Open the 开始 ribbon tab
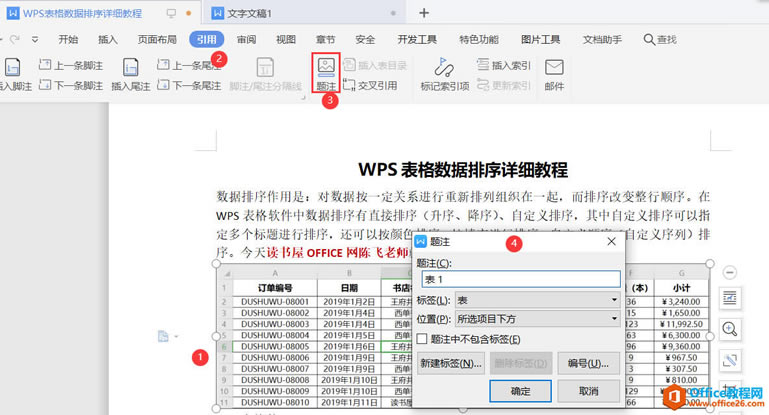769x415 pixels. [x=68, y=40]
